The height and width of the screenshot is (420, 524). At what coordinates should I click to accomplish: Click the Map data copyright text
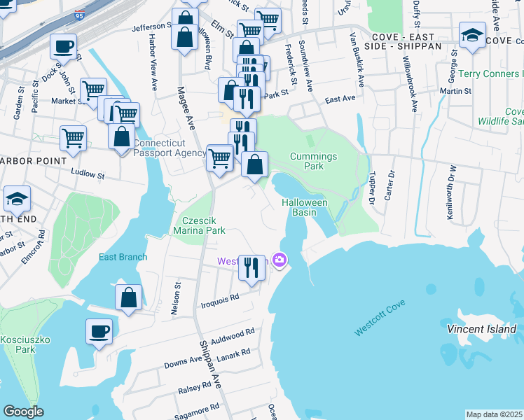(494, 414)
